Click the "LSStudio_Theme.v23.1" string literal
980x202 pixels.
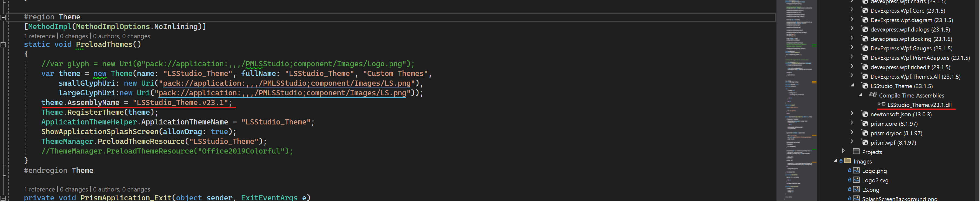(x=180, y=103)
